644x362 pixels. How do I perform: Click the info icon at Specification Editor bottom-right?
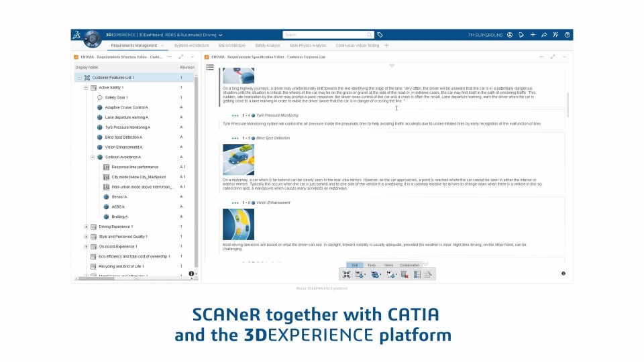click(x=563, y=274)
